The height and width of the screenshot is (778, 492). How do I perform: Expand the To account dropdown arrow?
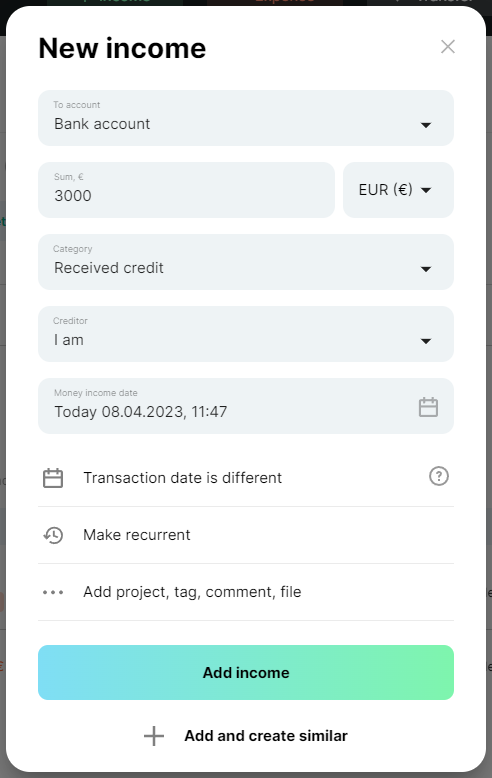[x=426, y=125]
